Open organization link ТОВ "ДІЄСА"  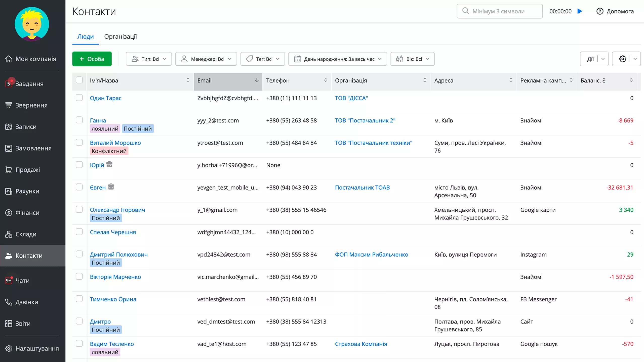[351, 98]
